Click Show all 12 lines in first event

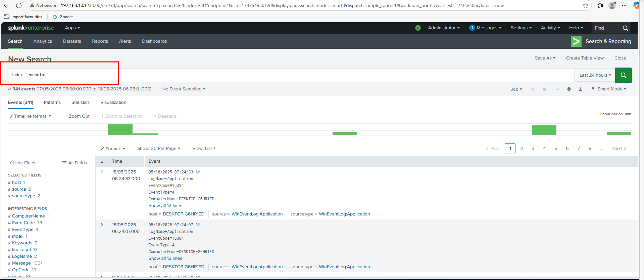[x=165, y=206]
